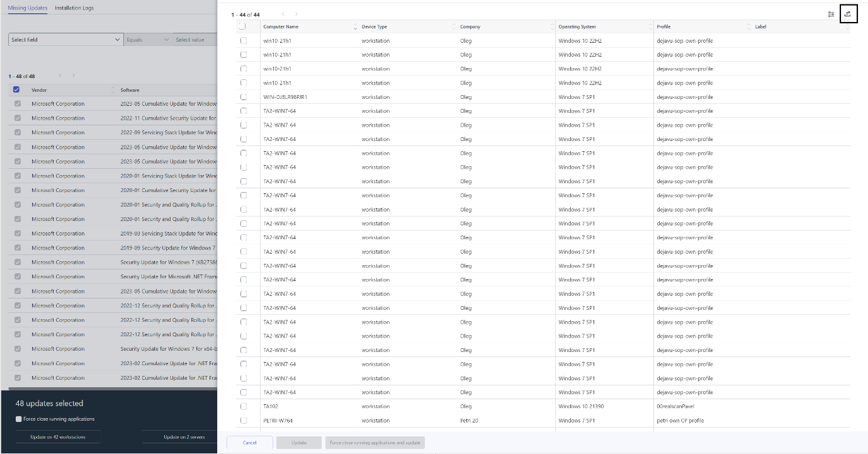868x454 pixels.
Task: Click 'Security Update for Windows 7 (KB27586' entry
Action: point(169,262)
